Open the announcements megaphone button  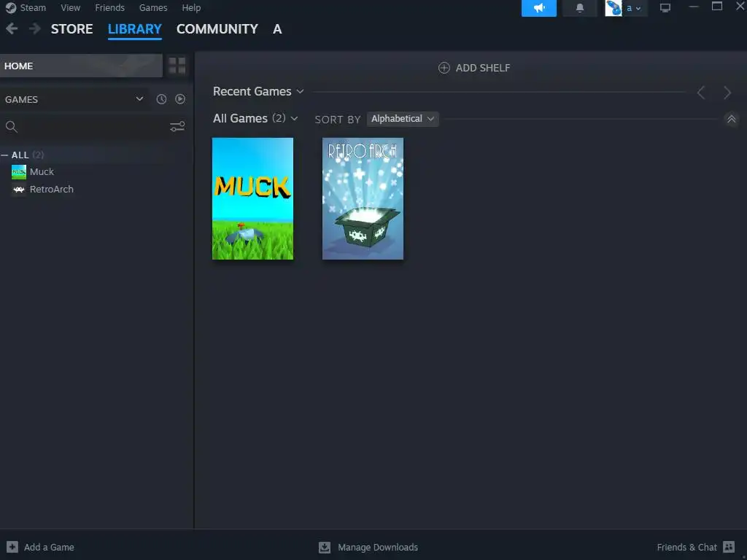[x=539, y=8]
